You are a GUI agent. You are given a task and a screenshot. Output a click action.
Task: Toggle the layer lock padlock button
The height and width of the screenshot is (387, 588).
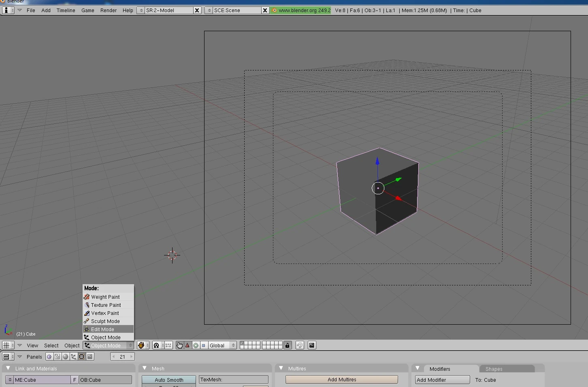tap(288, 345)
